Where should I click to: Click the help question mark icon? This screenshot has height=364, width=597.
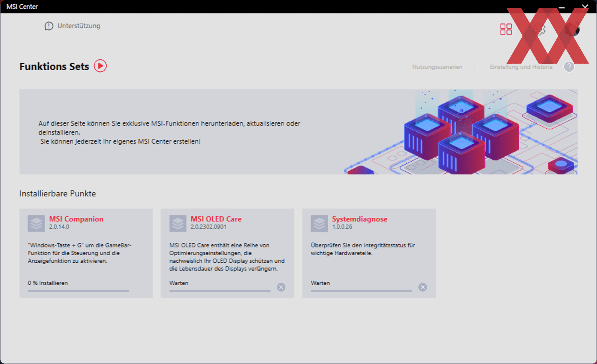click(569, 67)
